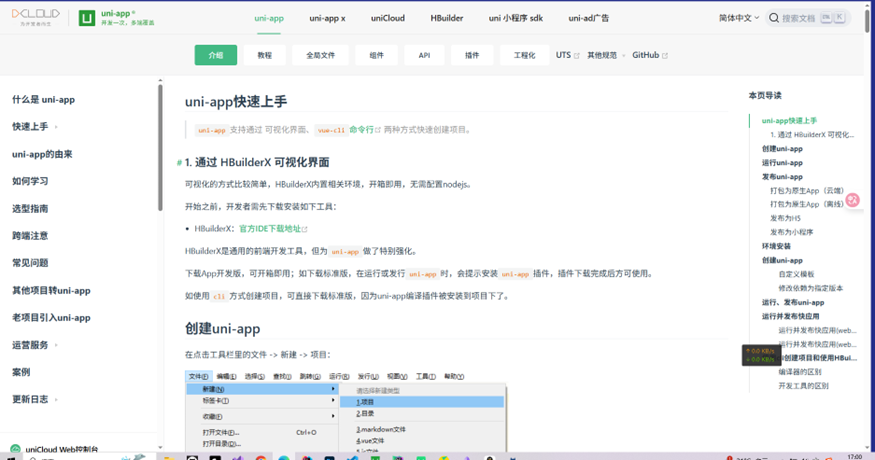Switch to the uni-app x top tab

327,18
